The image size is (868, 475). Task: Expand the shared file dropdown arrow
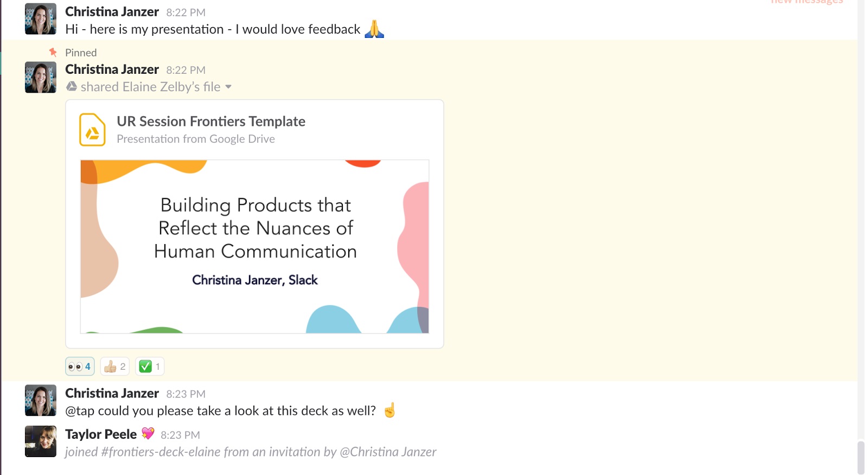[x=228, y=87]
